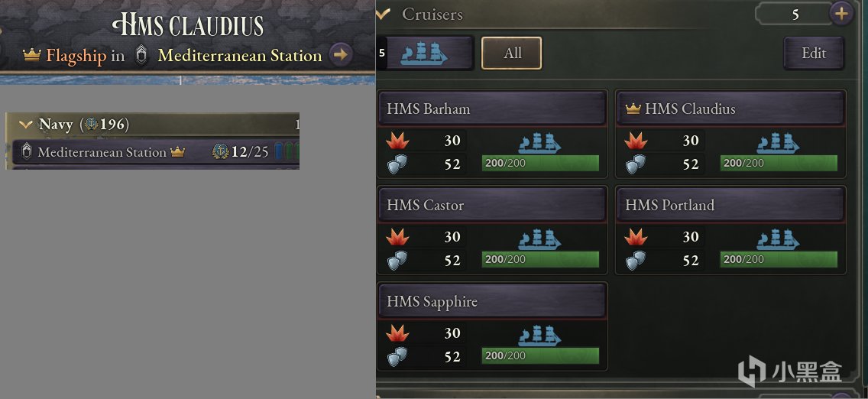The height and width of the screenshot is (399, 868).
Task: Click HMS Barham's green health bar
Action: [540, 164]
